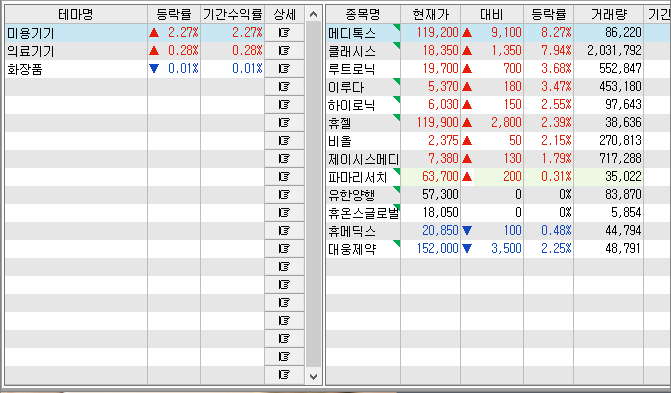Viewport: 671px width, 393px height.
Task: Click 클래시스 volume 2,031,792
Action: tap(614, 51)
